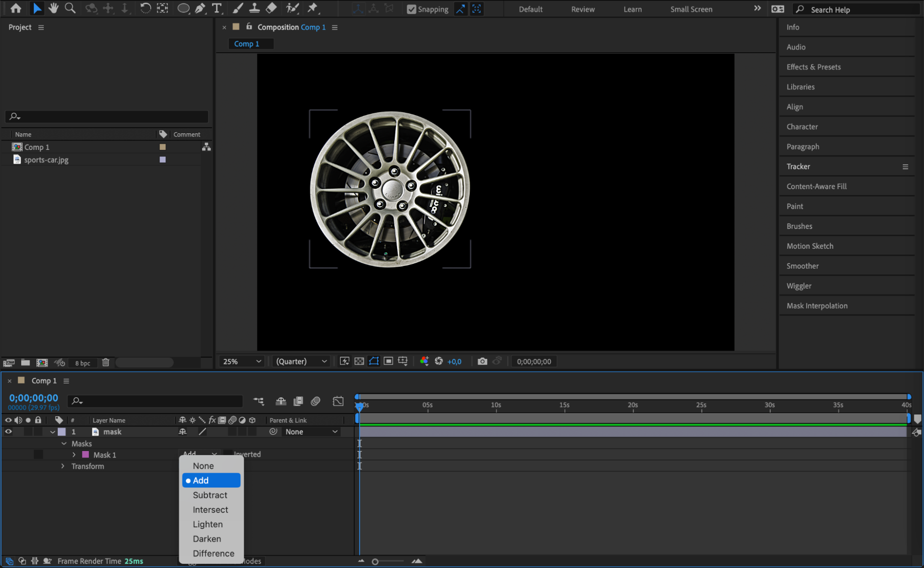
Task: Select the Pen tool
Action: 200,8
